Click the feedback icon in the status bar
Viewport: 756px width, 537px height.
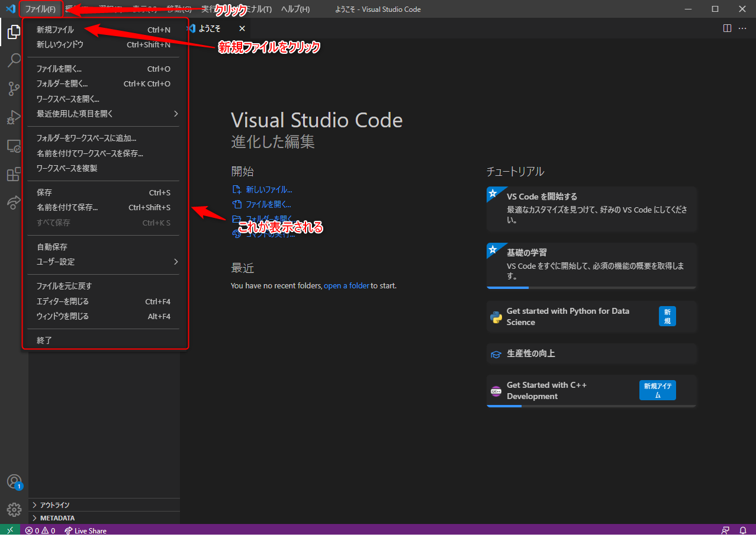pyautogui.click(x=726, y=530)
